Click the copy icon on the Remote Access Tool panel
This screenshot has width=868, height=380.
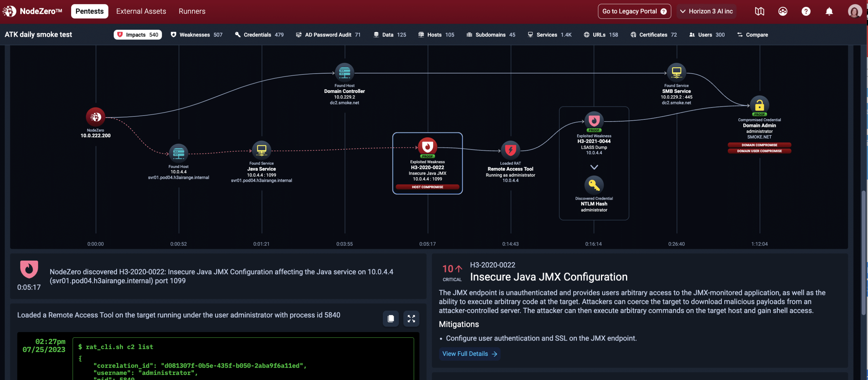[391, 318]
